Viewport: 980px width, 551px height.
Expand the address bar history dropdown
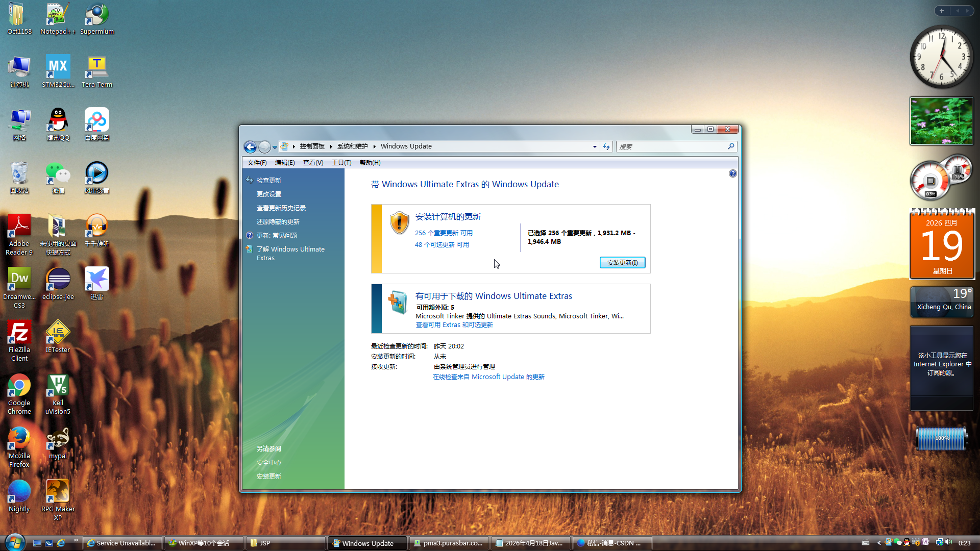(595, 146)
